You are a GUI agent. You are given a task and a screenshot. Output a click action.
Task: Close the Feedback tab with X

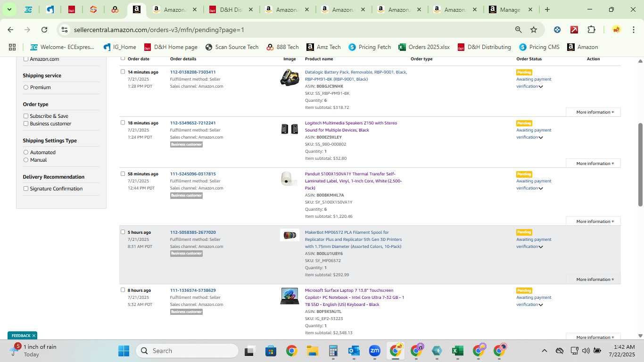pyautogui.click(x=34, y=336)
